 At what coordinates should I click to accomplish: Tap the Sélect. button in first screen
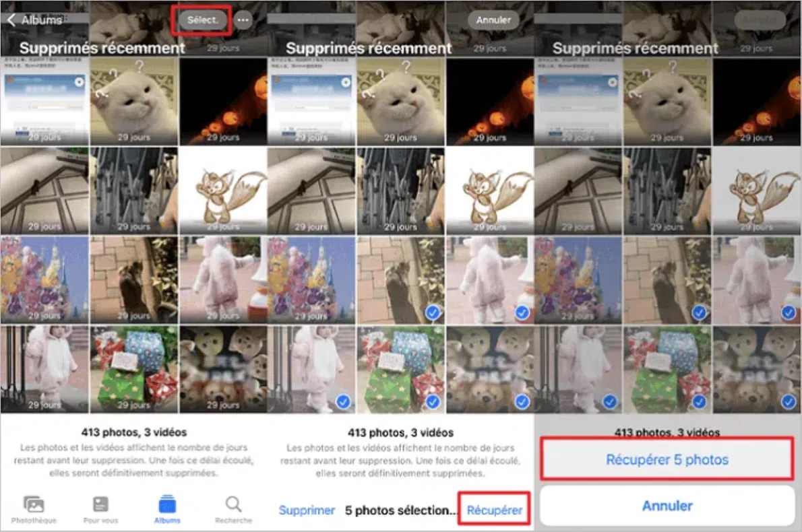(202, 20)
